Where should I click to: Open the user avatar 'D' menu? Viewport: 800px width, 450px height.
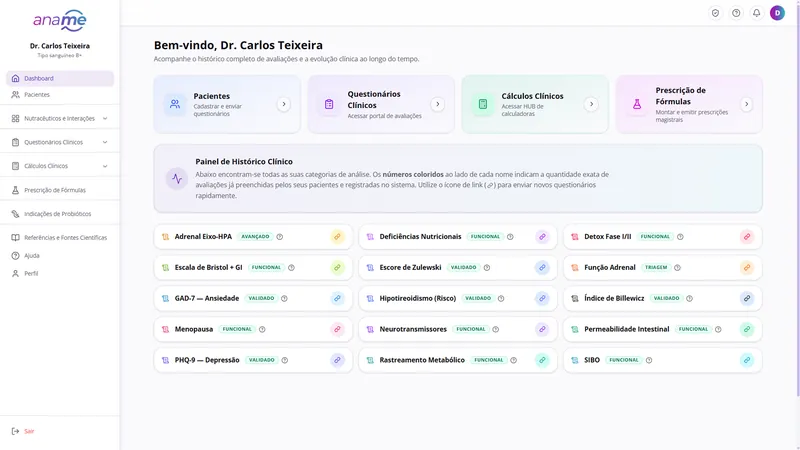pyautogui.click(x=777, y=13)
